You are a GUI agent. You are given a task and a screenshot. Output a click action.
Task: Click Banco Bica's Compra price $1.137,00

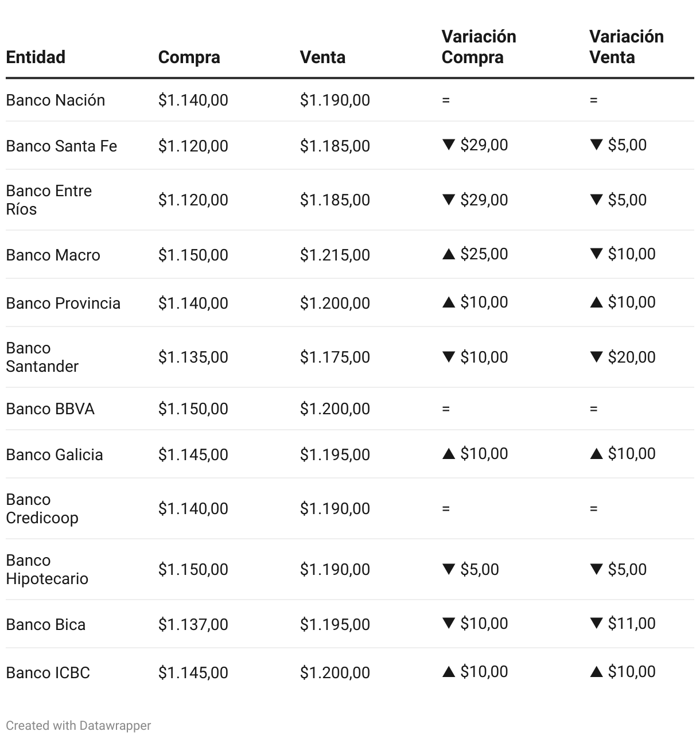[193, 624]
